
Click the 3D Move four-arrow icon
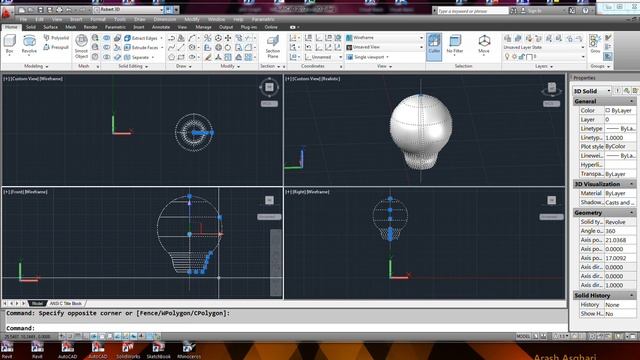point(228,38)
